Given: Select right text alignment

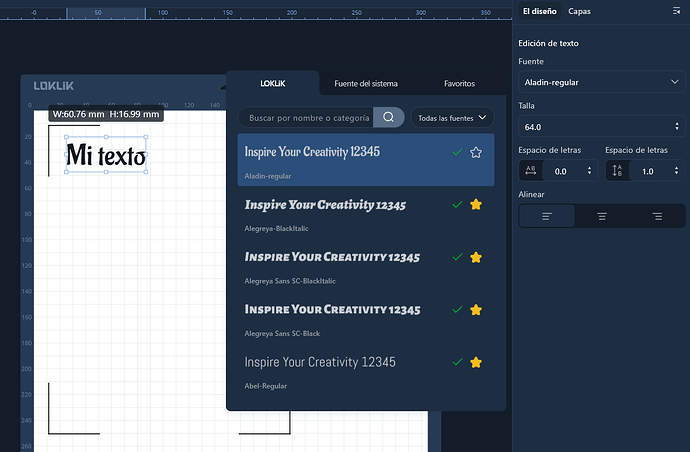Looking at the screenshot, I should tap(656, 216).
